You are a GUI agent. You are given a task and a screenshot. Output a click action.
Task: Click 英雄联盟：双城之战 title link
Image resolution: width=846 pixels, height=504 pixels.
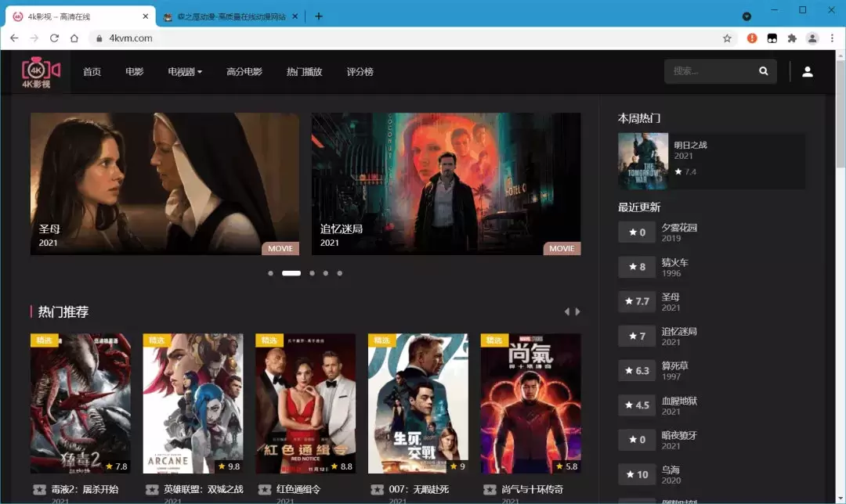[x=204, y=489]
